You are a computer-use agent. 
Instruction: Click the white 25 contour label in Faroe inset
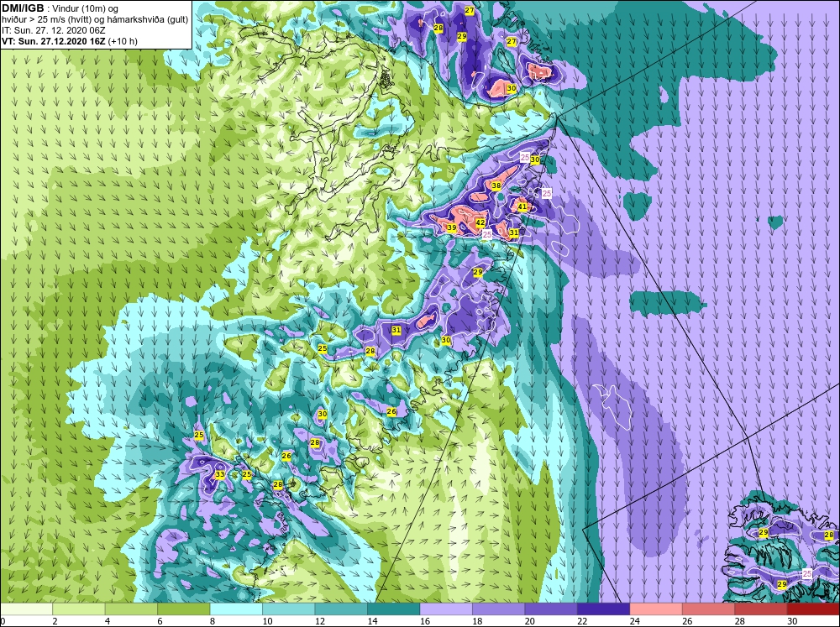[x=807, y=573]
